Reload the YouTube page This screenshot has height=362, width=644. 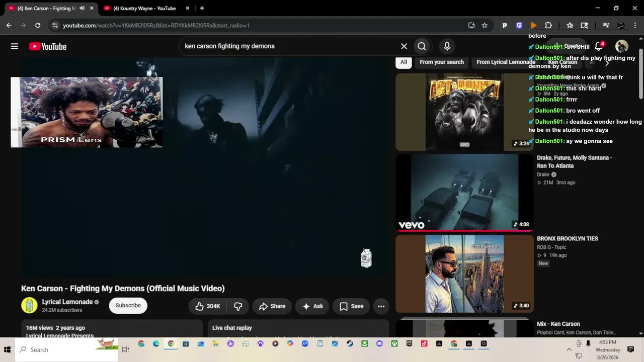coord(38,25)
